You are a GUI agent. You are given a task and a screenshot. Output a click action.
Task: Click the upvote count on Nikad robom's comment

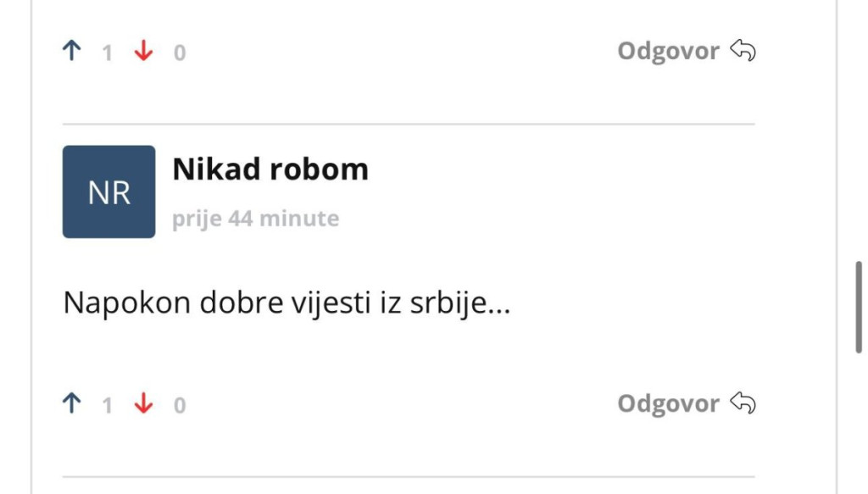point(108,406)
